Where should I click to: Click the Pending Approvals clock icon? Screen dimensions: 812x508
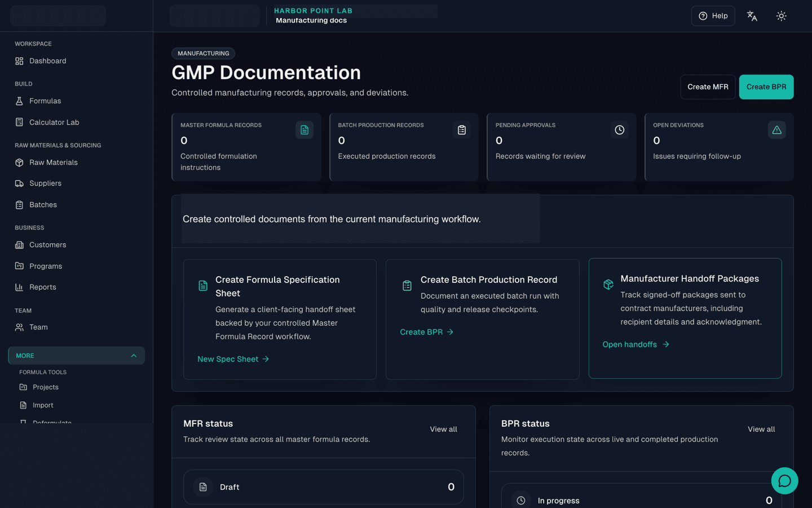click(x=619, y=130)
